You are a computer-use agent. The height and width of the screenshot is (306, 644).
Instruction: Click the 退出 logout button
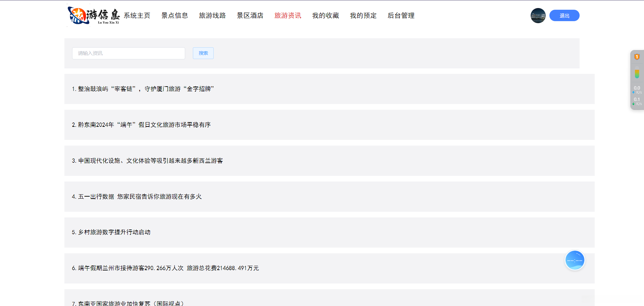(x=565, y=15)
